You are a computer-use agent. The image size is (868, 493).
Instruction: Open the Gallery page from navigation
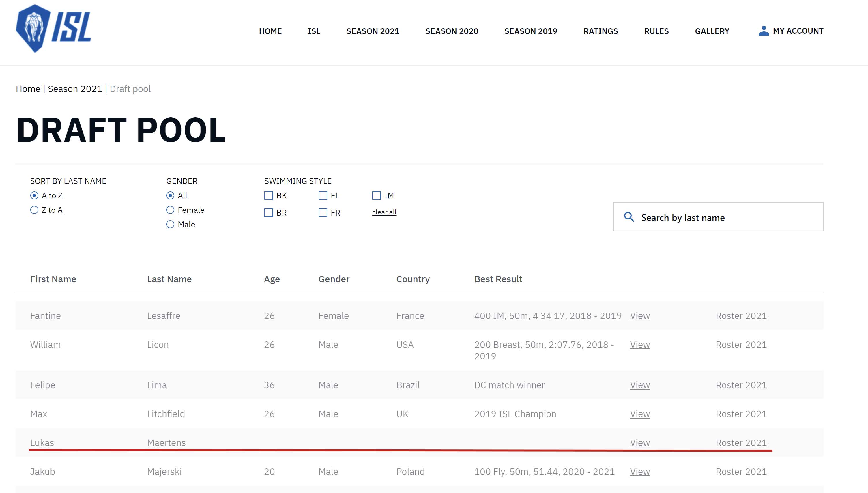(712, 31)
